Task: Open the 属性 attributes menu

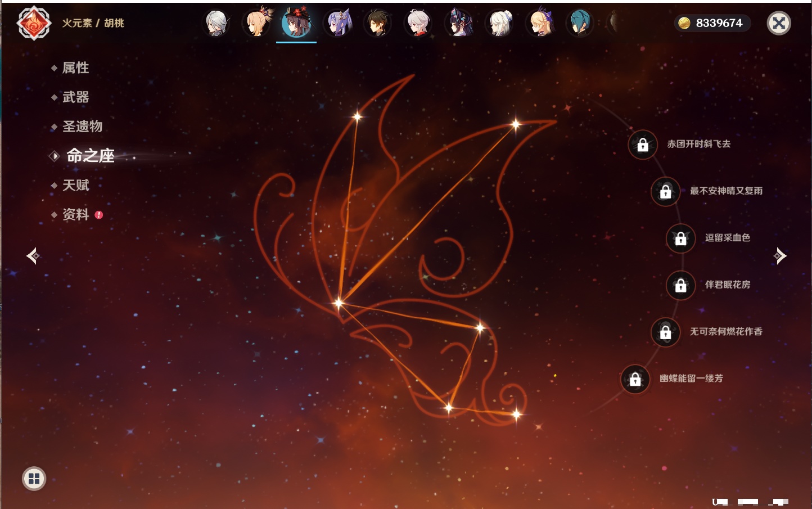Action: (x=75, y=68)
